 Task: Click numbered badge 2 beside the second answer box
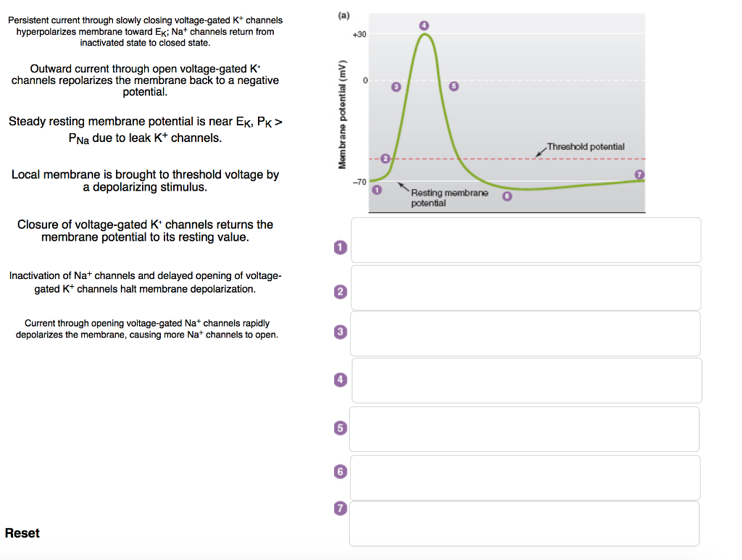[x=338, y=292]
